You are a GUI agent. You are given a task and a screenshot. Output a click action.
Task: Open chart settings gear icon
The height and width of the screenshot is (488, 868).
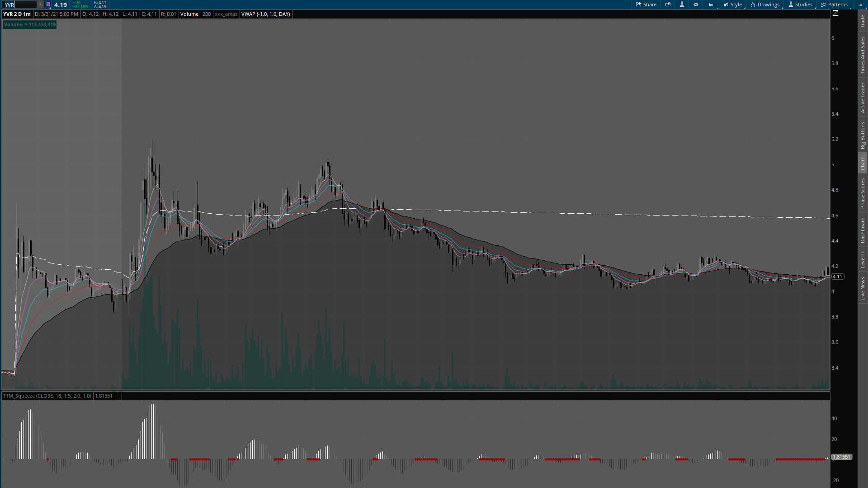[x=696, y=5]
